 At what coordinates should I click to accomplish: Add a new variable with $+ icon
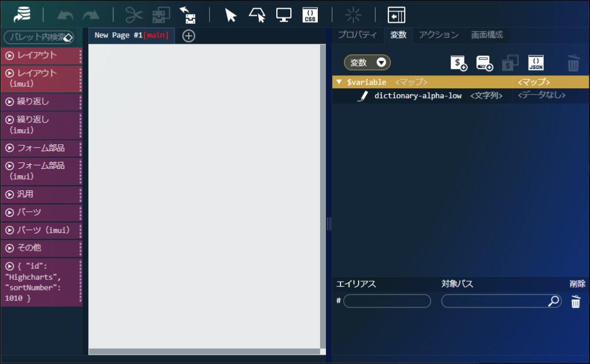[459, 63]
